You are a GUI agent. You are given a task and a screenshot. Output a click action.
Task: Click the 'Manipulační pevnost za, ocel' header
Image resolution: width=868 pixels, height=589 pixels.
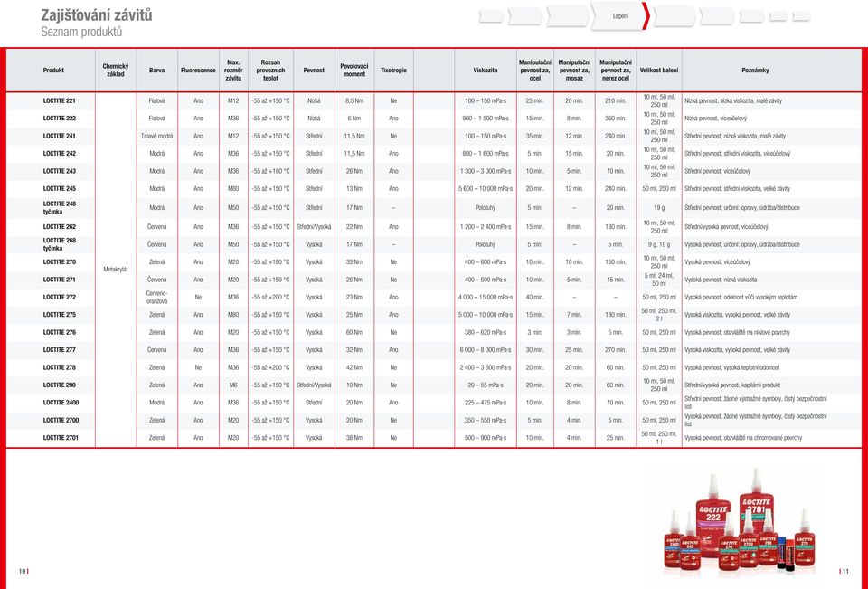pos(534,71)
